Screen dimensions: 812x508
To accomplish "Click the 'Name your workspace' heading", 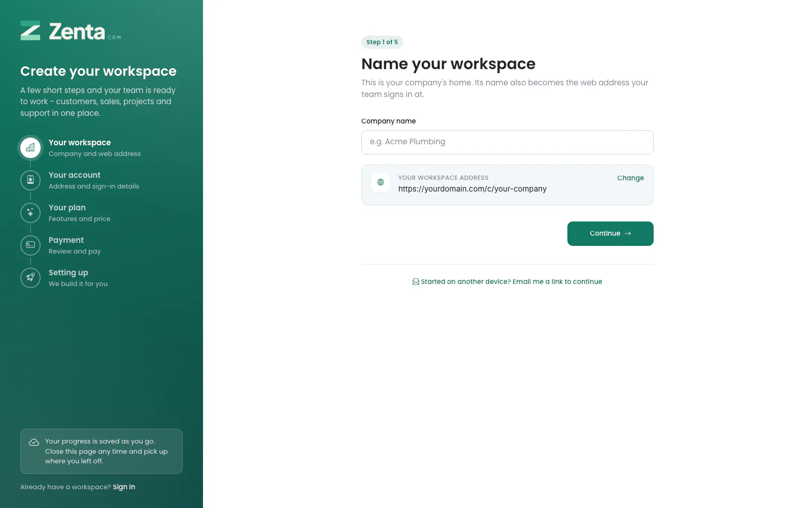I will 448,64.
